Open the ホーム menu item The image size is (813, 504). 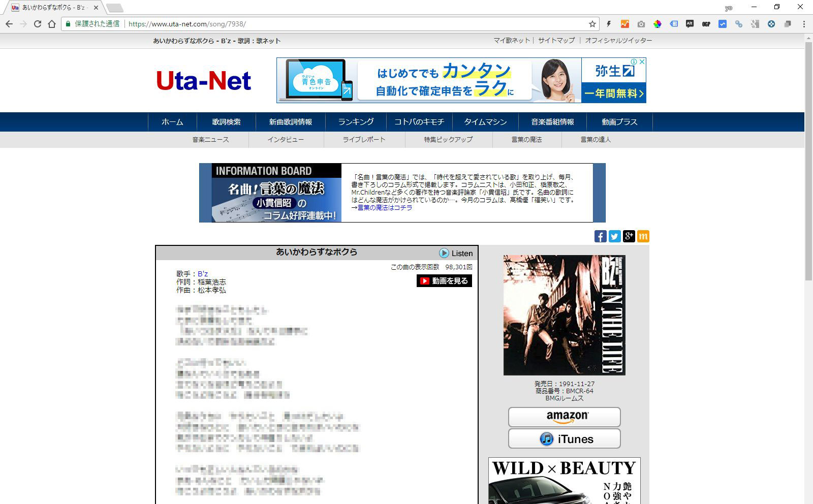(x=172, y=122)
